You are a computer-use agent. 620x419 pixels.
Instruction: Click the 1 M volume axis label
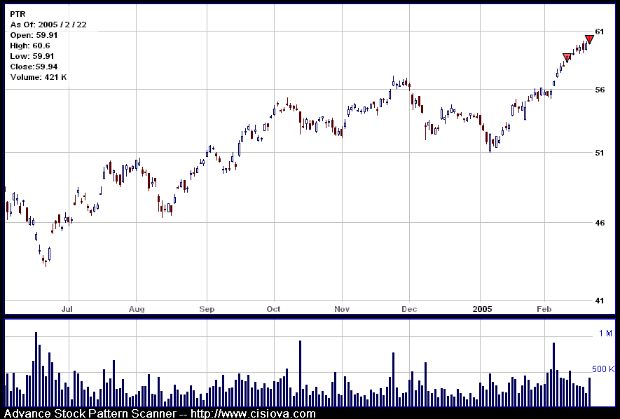[606, 334]
